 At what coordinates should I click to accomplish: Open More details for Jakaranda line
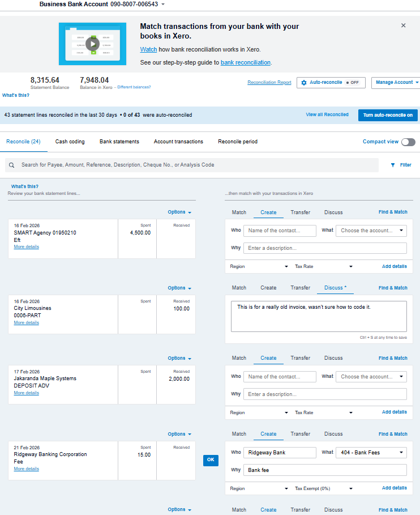(x=26, y=393)
